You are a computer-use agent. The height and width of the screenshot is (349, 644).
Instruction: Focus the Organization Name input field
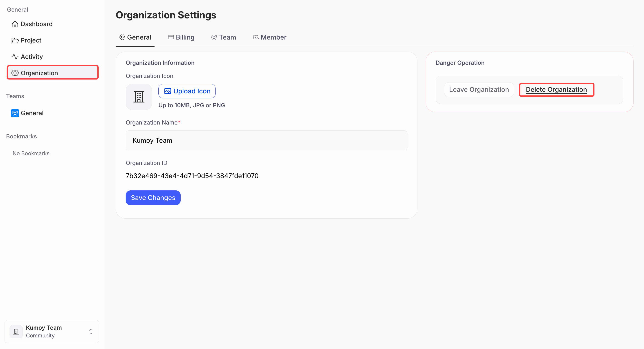pos(266,140)
